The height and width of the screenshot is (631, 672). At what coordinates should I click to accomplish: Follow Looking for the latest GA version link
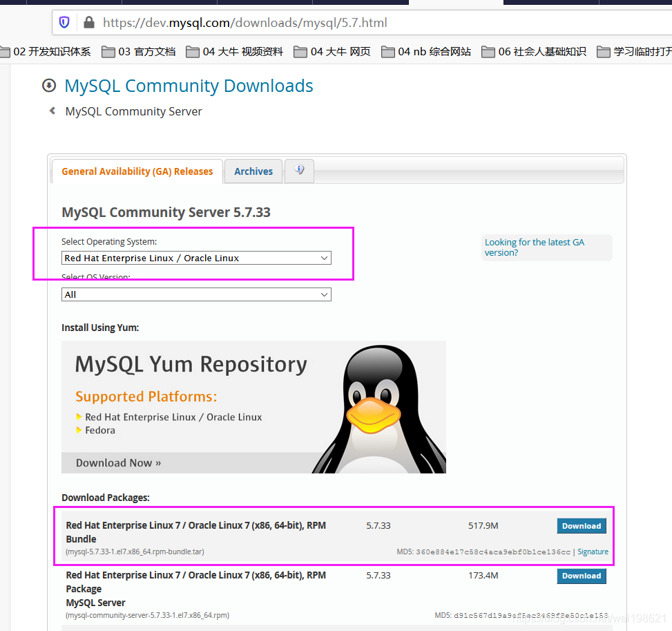tap(535, 247)
